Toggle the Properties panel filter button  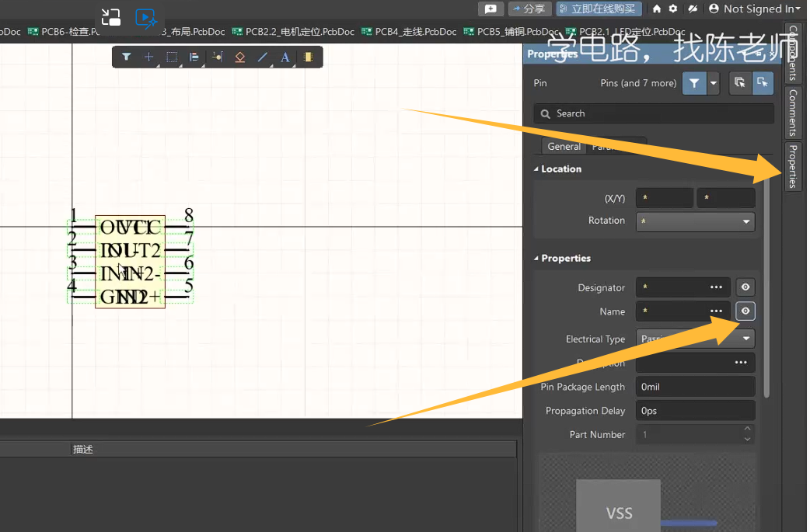pos(694,83)
